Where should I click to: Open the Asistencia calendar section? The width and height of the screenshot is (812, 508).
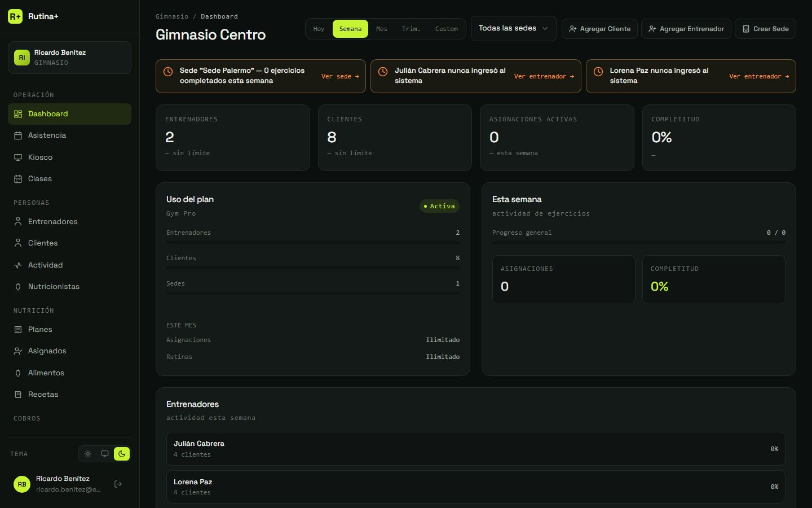[69, 135]
